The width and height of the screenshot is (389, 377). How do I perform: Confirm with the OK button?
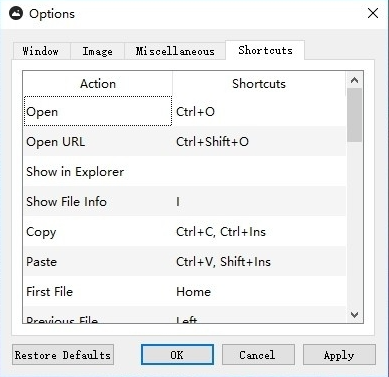click(x=177, y=355)
